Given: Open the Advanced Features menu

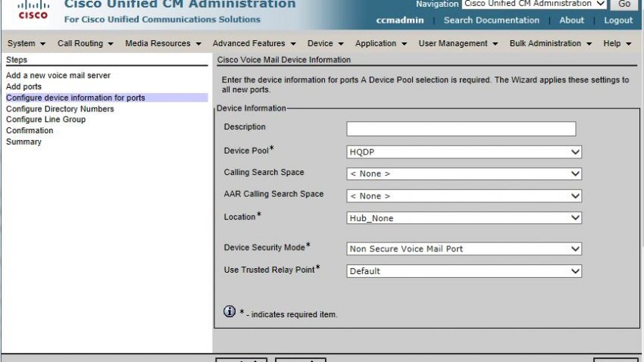Looking at the screenshot, I should point(254,44).
